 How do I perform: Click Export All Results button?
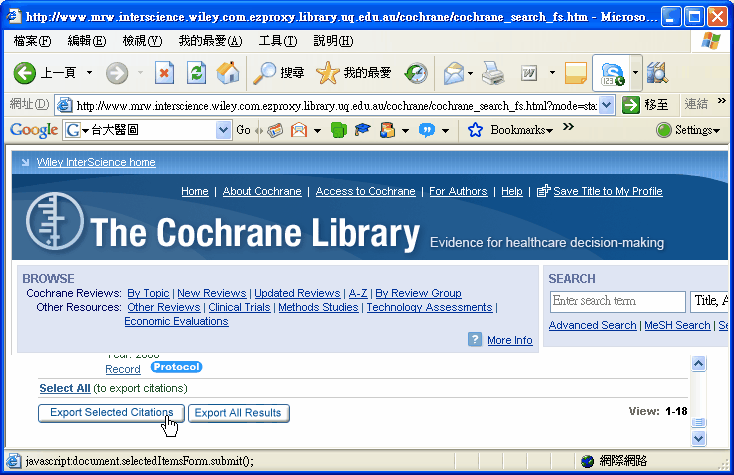[x=238, y=413]
